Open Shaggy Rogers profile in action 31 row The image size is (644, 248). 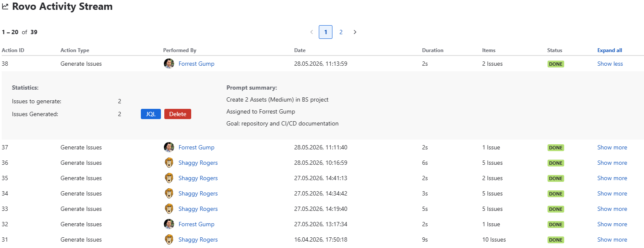198,239
